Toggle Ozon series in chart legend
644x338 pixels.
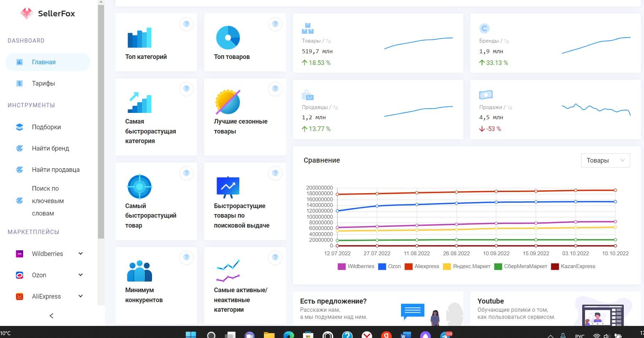tap(390, 266)
